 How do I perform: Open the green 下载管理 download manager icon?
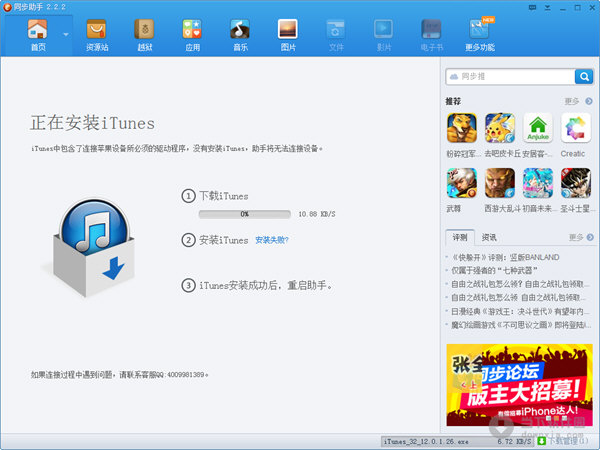point(541,441)
